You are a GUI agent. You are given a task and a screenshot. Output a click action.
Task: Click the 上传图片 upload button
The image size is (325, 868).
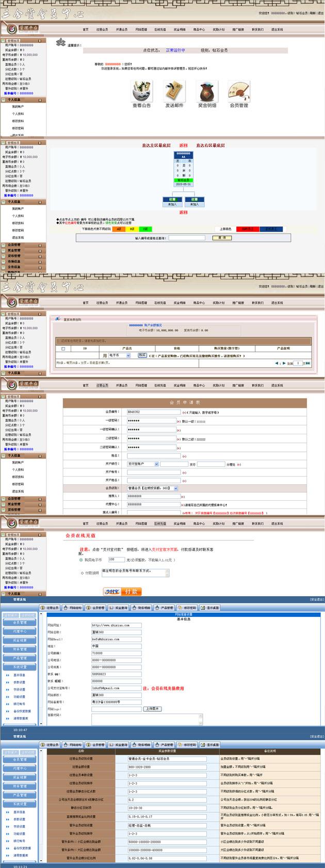click(x=153, y=709)
